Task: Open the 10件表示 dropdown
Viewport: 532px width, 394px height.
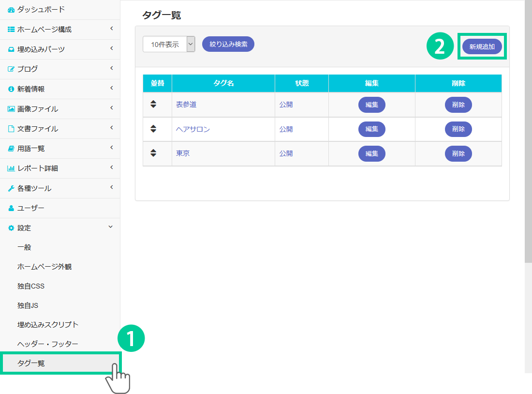Action: click(x=169, y=44)
